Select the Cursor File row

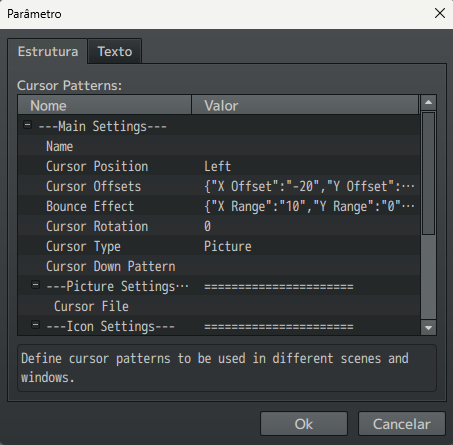[x=219, y=306]
